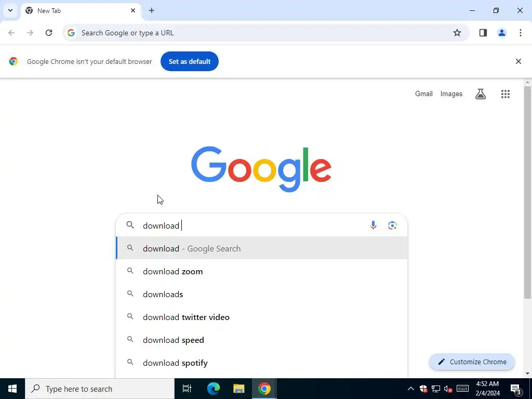Viewport: 532px width, 399px height.
Task: Open the Search Labs flask icon
Action: point(481,94)
